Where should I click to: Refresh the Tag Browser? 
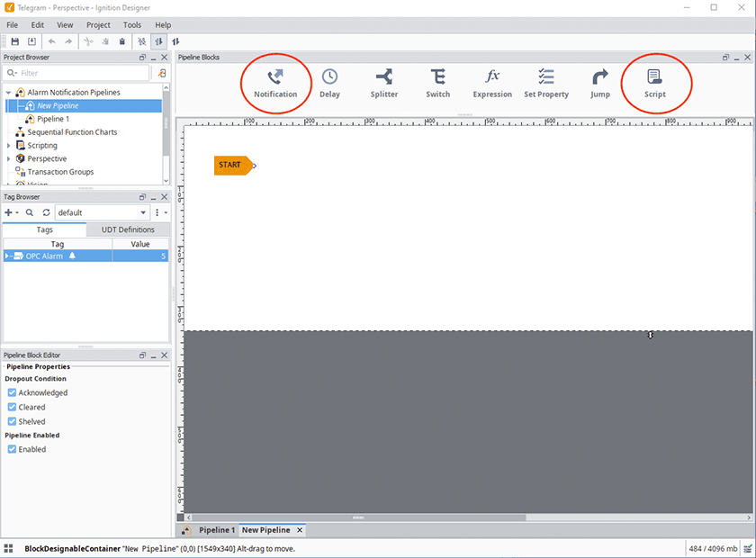pyautogui.click(x=46, y=212)
